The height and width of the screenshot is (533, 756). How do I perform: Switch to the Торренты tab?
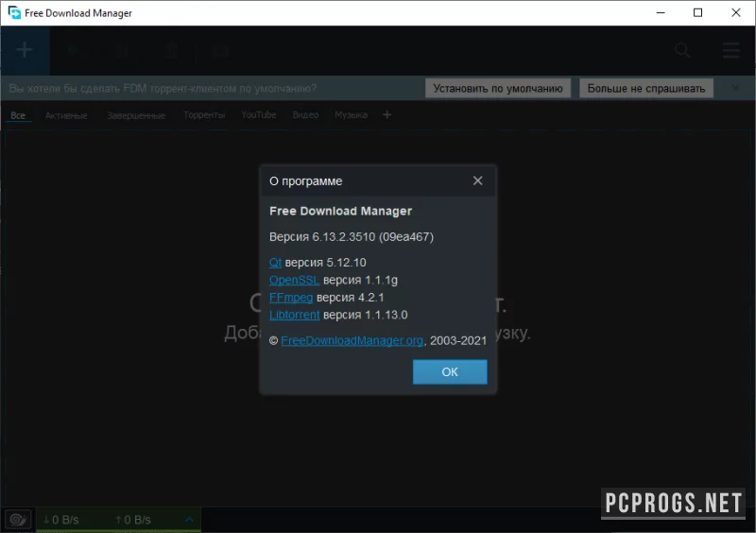click(204, 114)
